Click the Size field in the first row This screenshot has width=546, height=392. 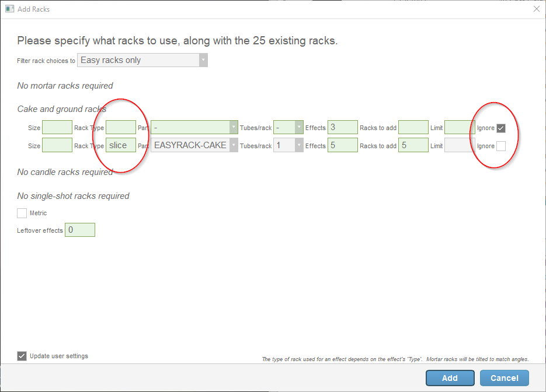57,127
